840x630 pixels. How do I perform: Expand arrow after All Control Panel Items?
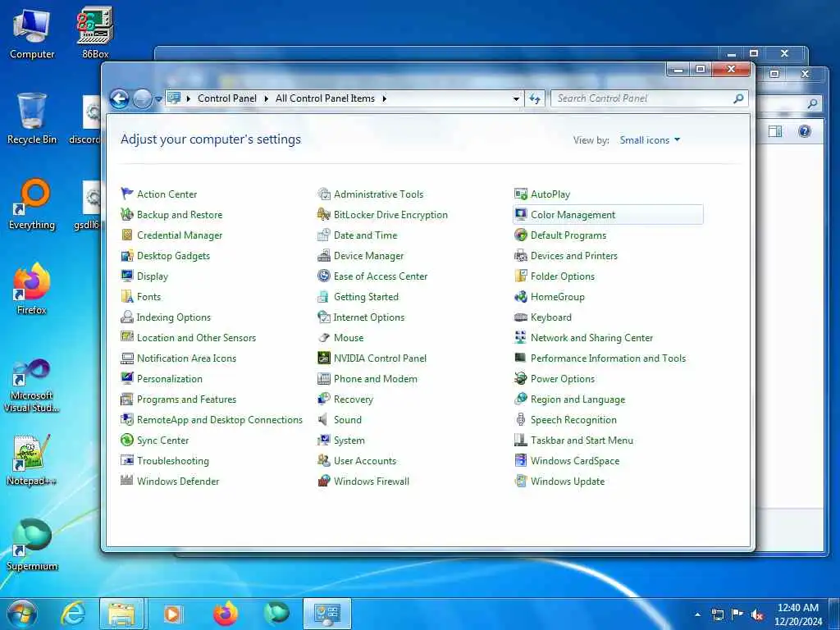[x=384, y=98]
